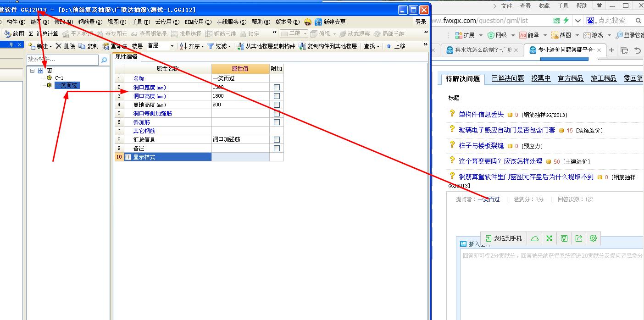Click 截图 screenshot tool in browser
The width and height of the screenshot is (644, 320).
pyautogui.click(x=561, y=35)
